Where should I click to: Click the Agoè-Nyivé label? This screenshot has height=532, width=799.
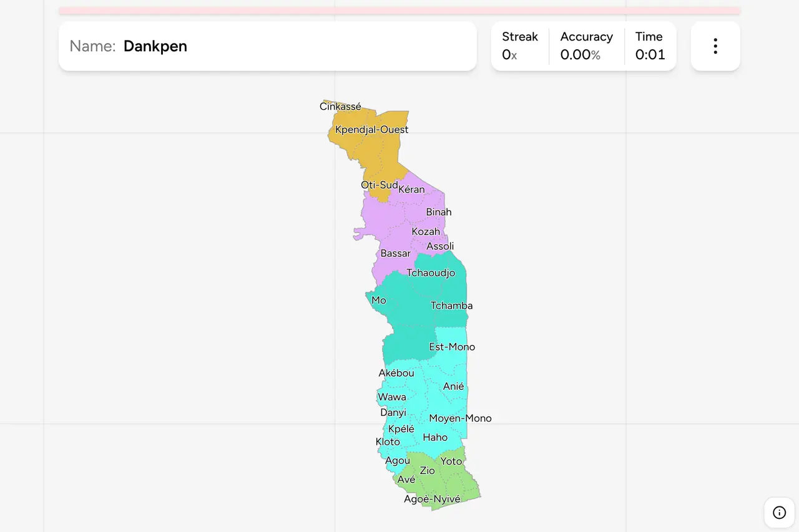coord(432,500)
